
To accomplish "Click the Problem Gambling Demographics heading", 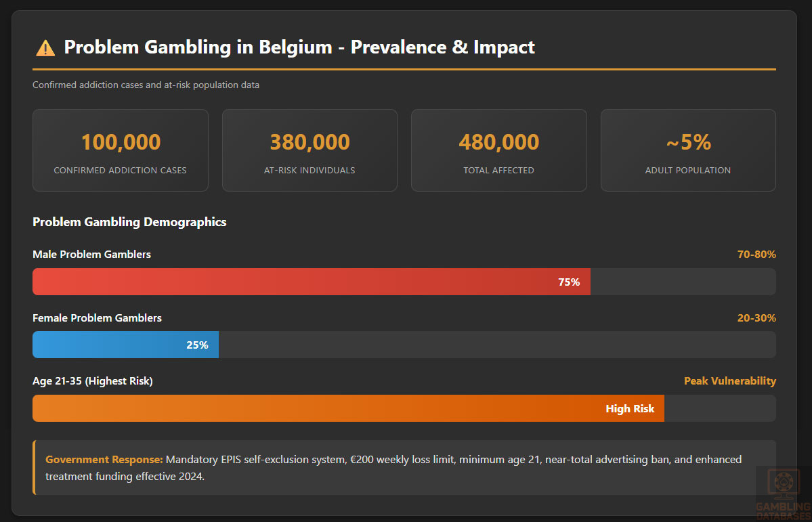I will click(x=129, y=222).
